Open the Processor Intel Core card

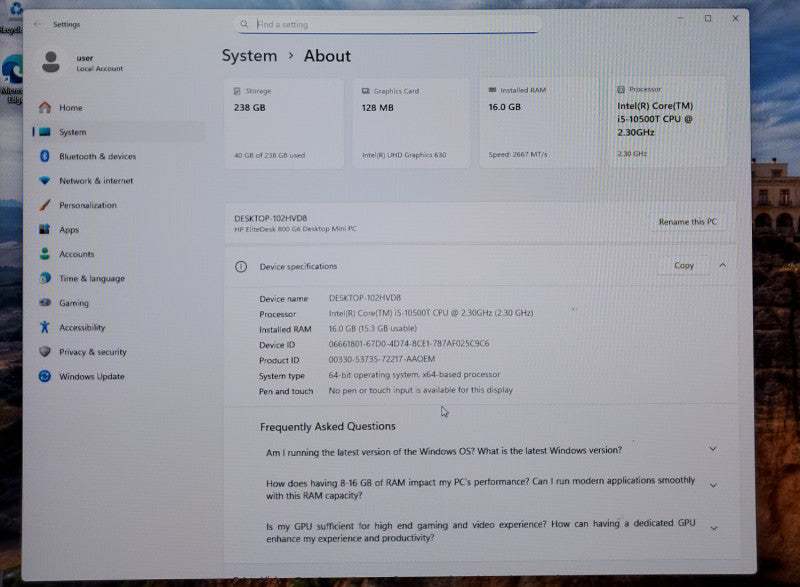point(667,122)
